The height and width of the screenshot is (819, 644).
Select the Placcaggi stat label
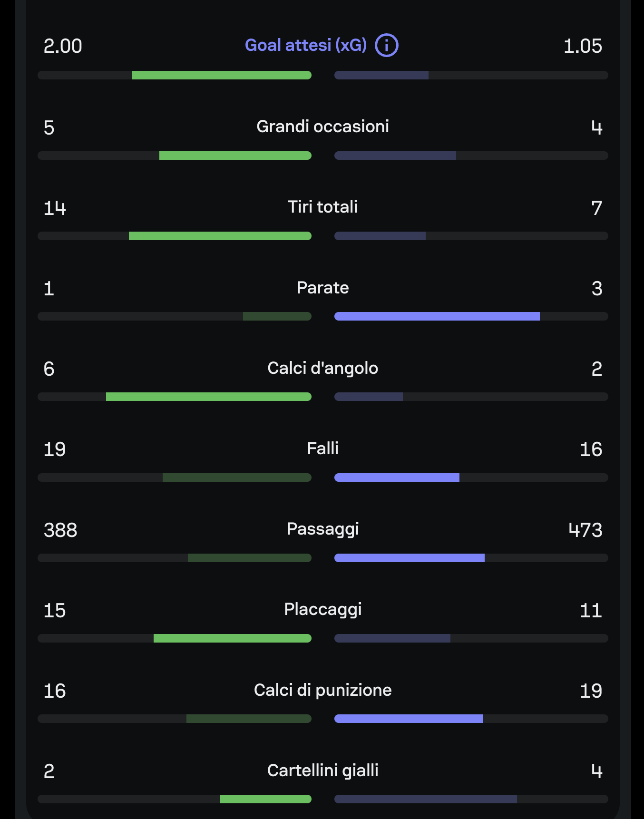click(x=322, y=609)
